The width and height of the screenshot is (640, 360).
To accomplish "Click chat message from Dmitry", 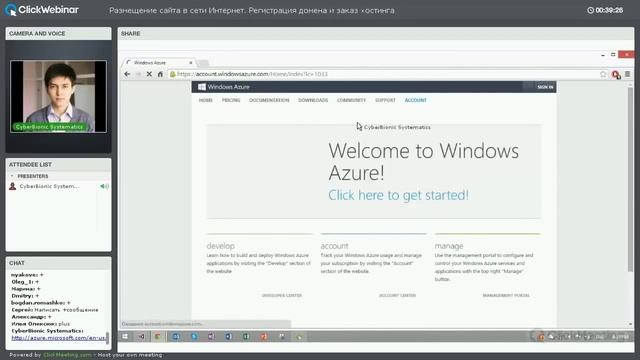I will (25, 296).
